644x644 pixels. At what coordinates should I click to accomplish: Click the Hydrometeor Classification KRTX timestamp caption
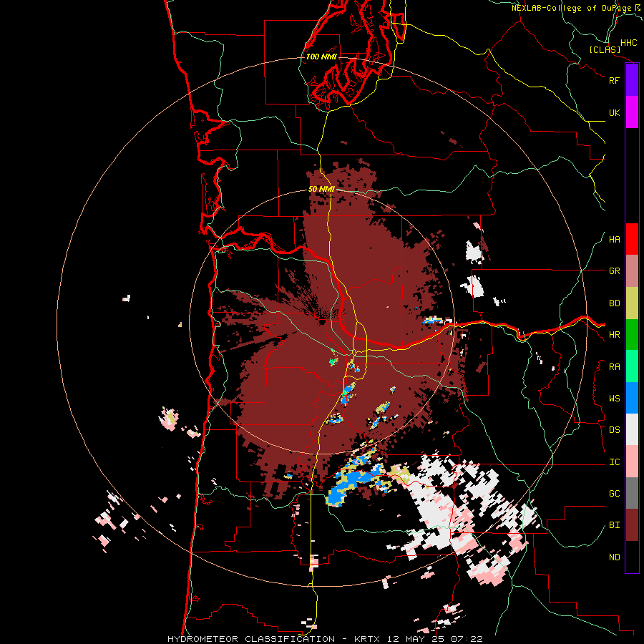click(x=325, y=639)
